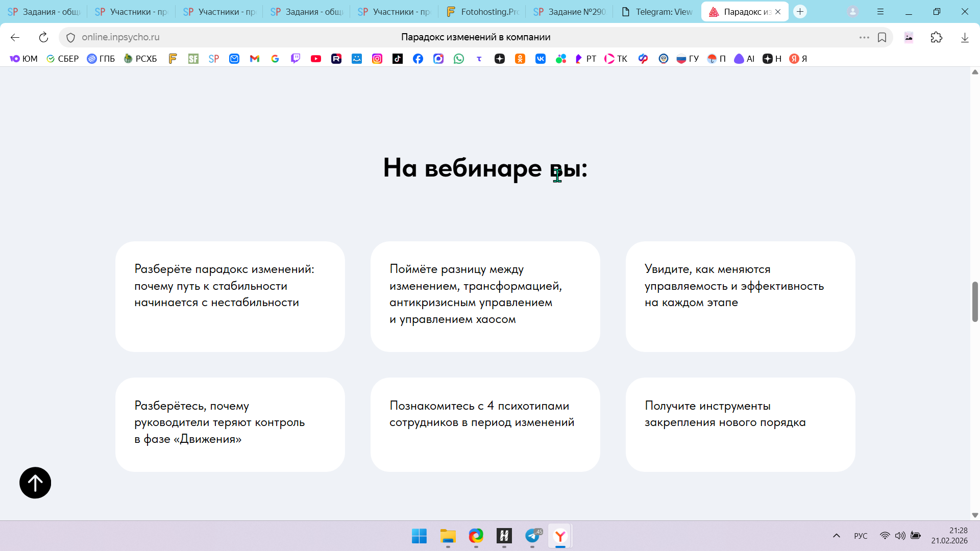Image resolution: width=980 pixels, height=551 pixels.
Task: Switch to the Fotohosting.Pro tab
Action: click(x=482, y=12)
